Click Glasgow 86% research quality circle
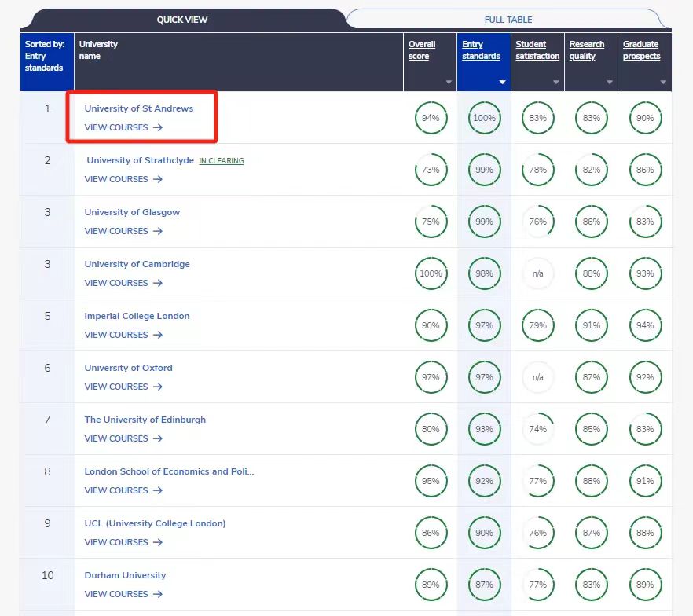693x616 pixels. pos(592,222)
